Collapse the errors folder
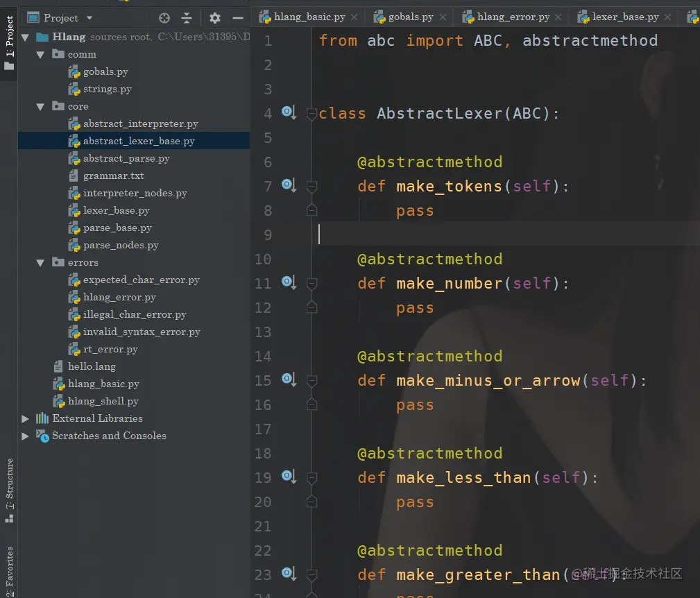 click(41, 263)
